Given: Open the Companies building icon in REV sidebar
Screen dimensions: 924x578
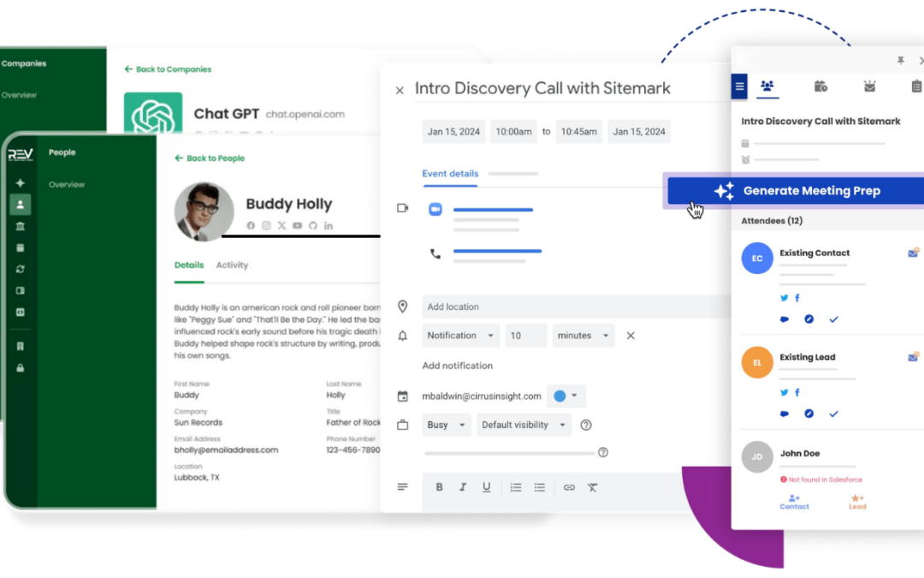Looking at the screenshot, I should [20, 226].
